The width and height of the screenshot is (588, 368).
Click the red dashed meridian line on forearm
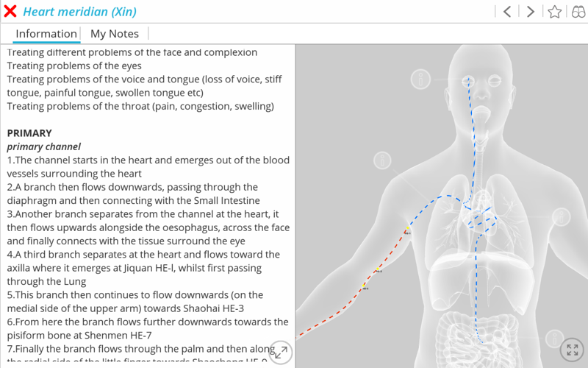(326, 320)
